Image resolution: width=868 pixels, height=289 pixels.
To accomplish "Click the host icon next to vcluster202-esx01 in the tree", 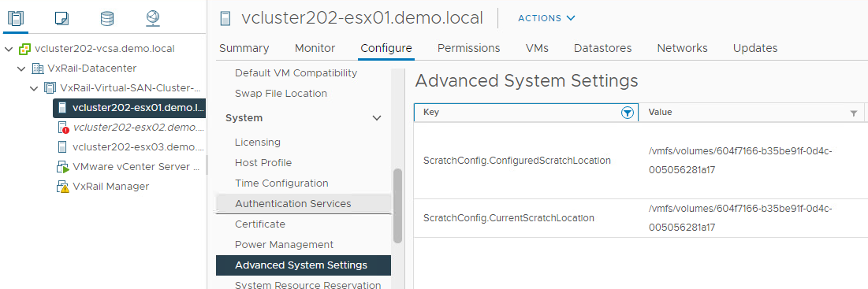I will click(x=62, y=107).
